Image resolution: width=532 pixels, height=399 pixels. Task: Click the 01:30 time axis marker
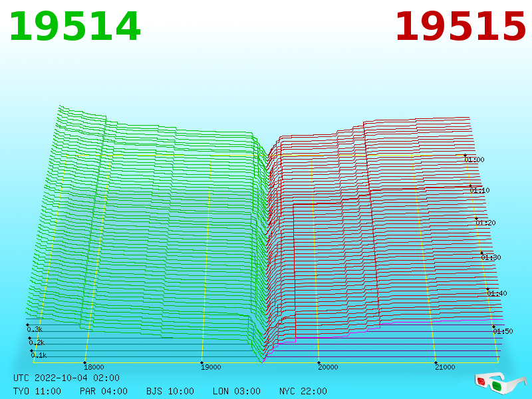491,257
